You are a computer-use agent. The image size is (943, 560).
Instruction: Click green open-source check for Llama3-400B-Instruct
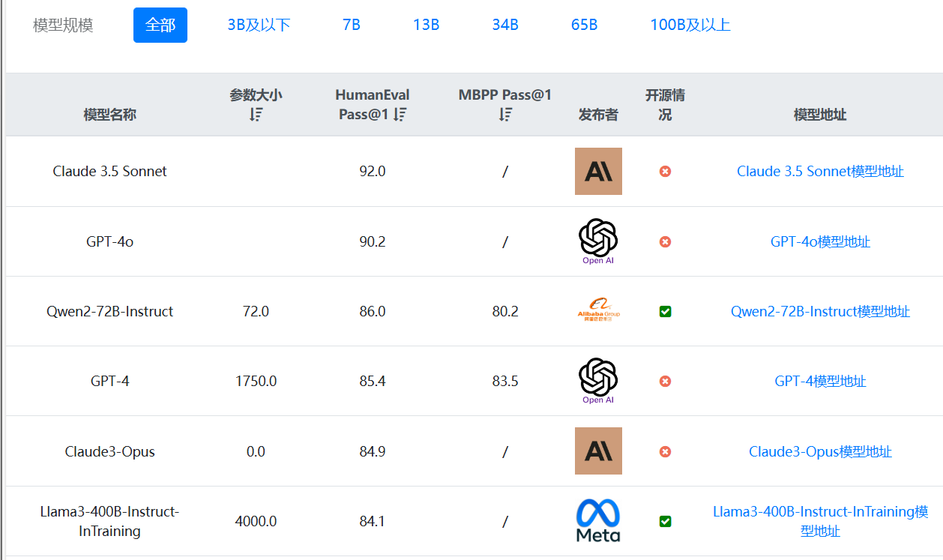665,521
